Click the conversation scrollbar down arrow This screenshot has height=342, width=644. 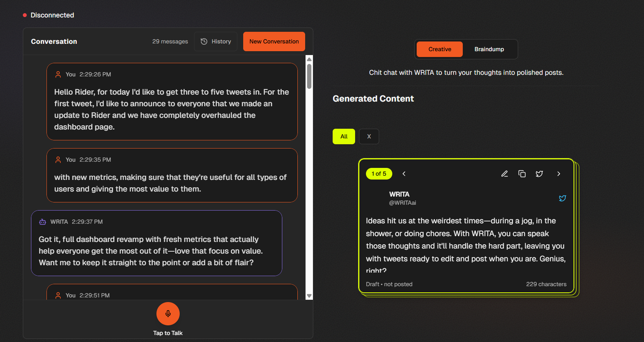[309, 296]
